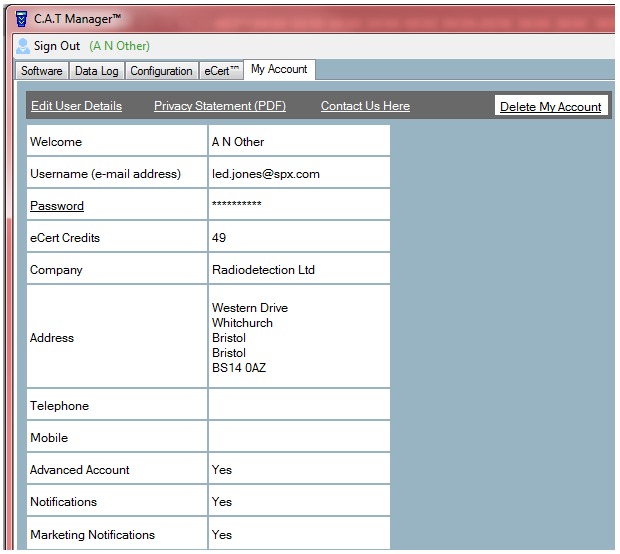The height and width of the screenshot is (554, 620).
Task: Switch to the Data Log tab
Action: tap(96, 71)
